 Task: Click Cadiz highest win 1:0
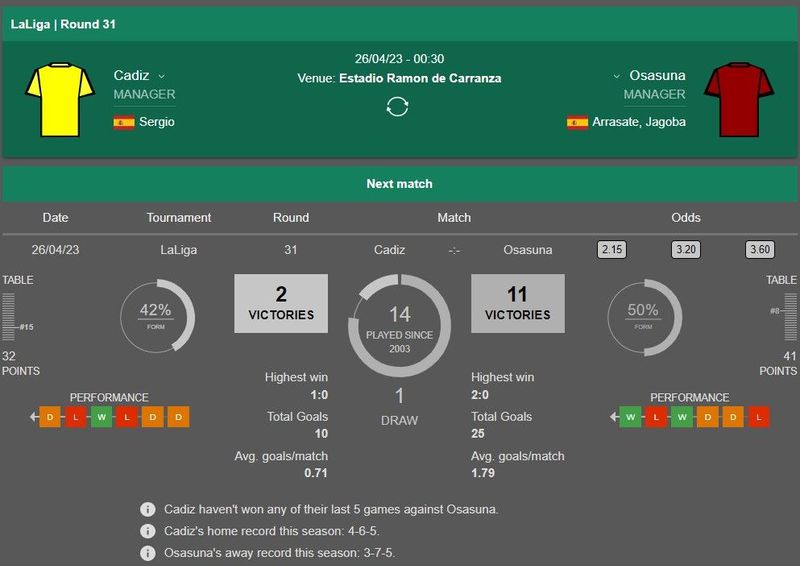click(x=319, y=395)
